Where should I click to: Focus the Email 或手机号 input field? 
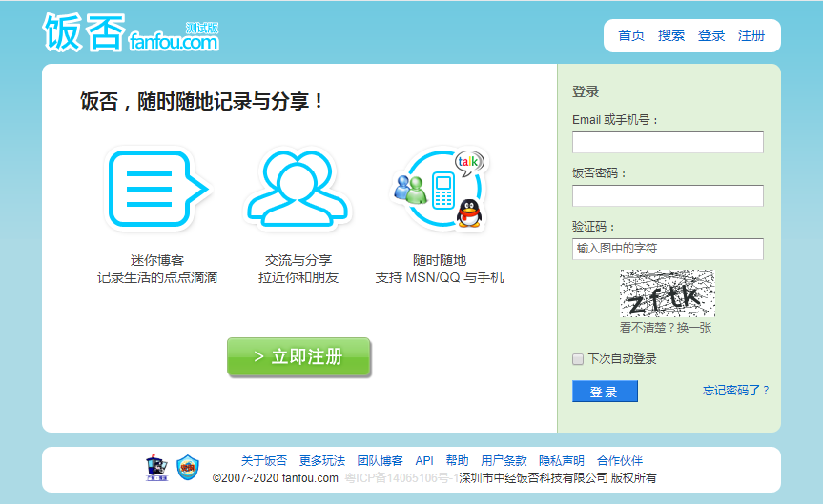pyautogui.click(x=668, y=143)
